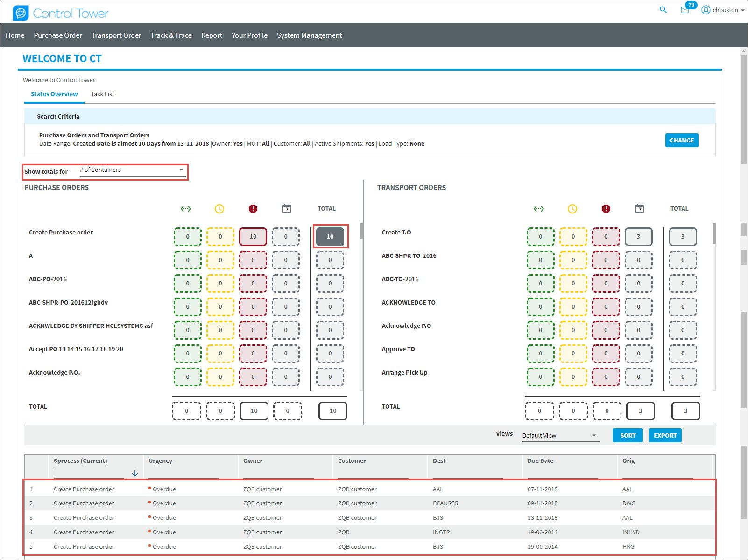Click the Search Criteria section header
Screen dimensions: 748x560
[x=370, y=116]
